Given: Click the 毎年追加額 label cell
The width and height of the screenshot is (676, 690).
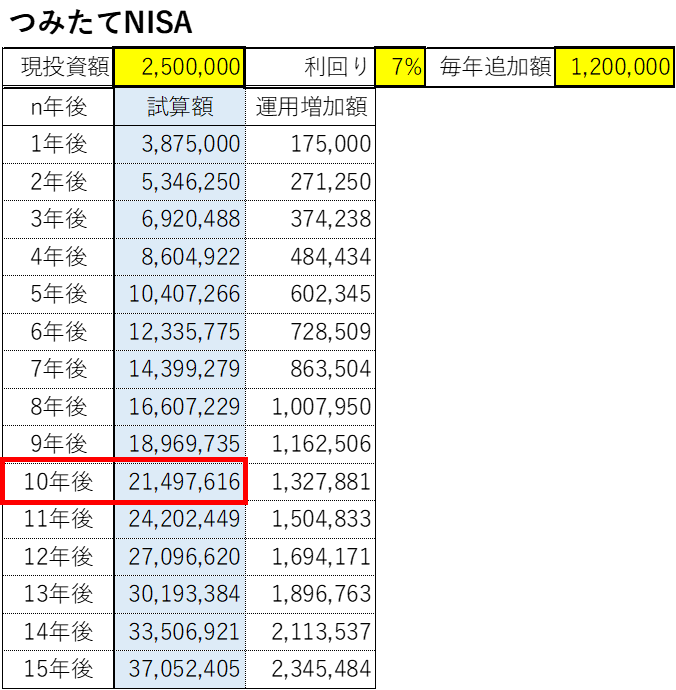Looking at the screenshot, I should click(490, 67).
